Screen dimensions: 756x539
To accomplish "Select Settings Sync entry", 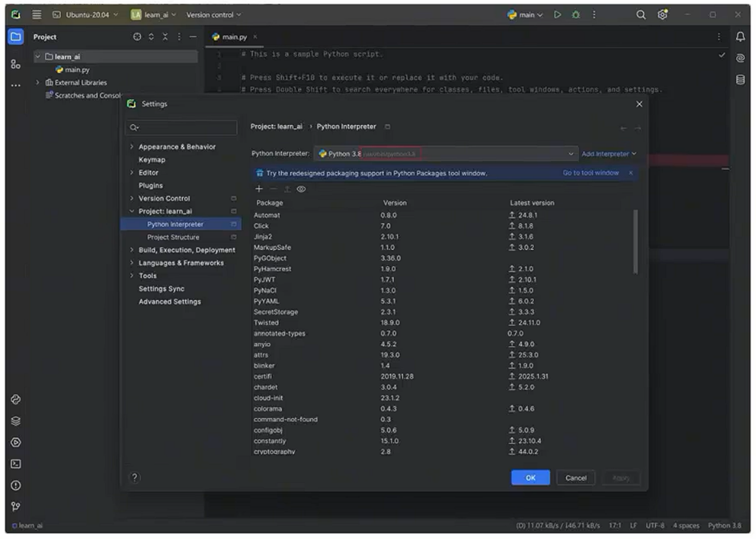I will tap(162, 289).
